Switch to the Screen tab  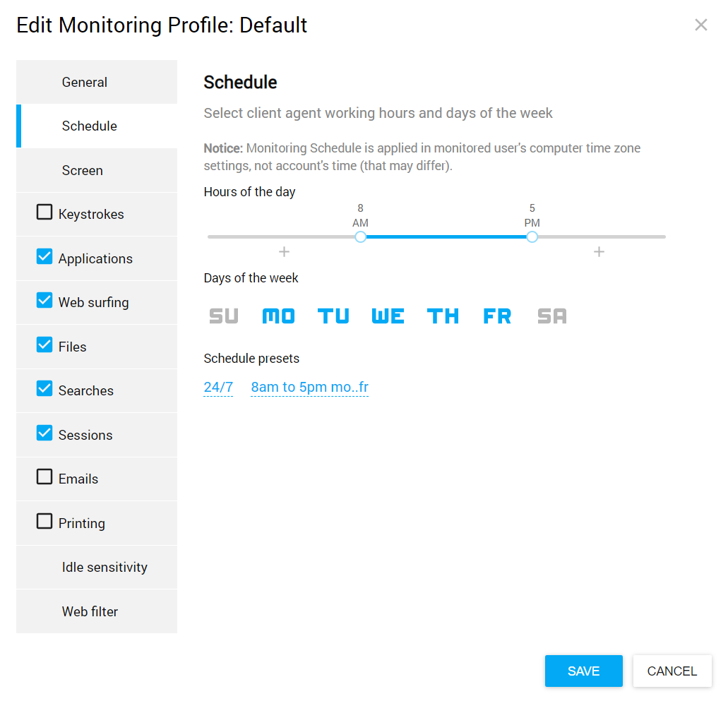click(83, 171)
